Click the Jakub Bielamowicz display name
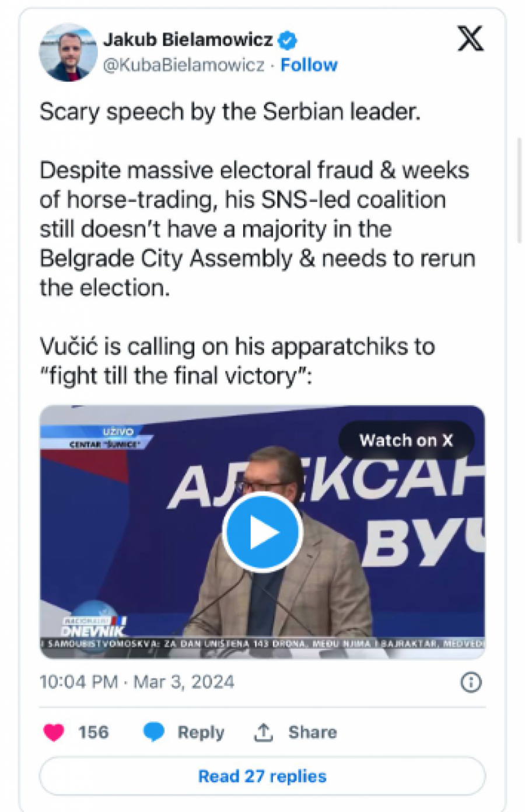Image resolution: width=525 pixels, height=812 pixels. (x=188, y=39)
